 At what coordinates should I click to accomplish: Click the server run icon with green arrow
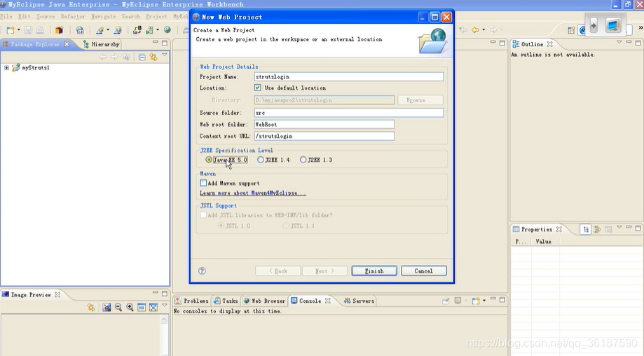(149, 30)
